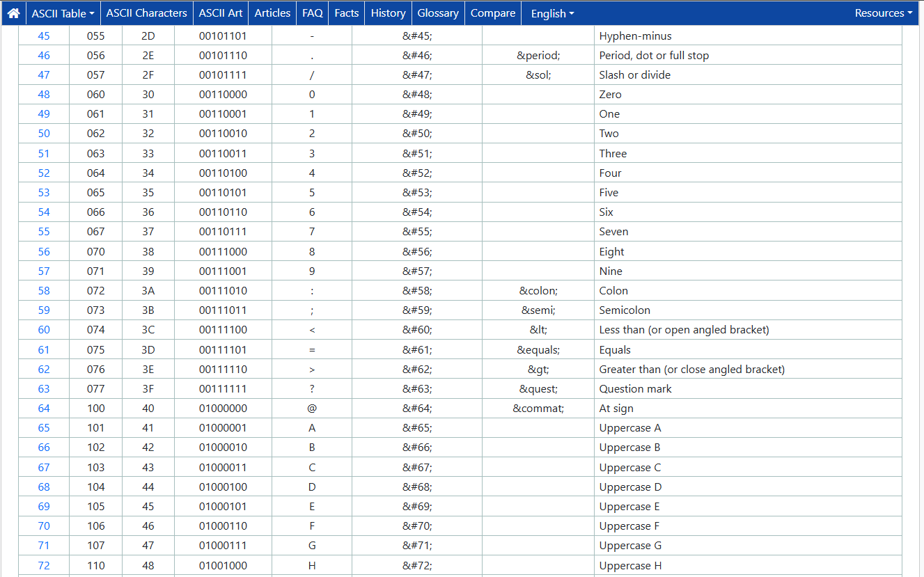Open the character 65 Uppercase A link
924x577 pixels.
(x=43, y=427)
